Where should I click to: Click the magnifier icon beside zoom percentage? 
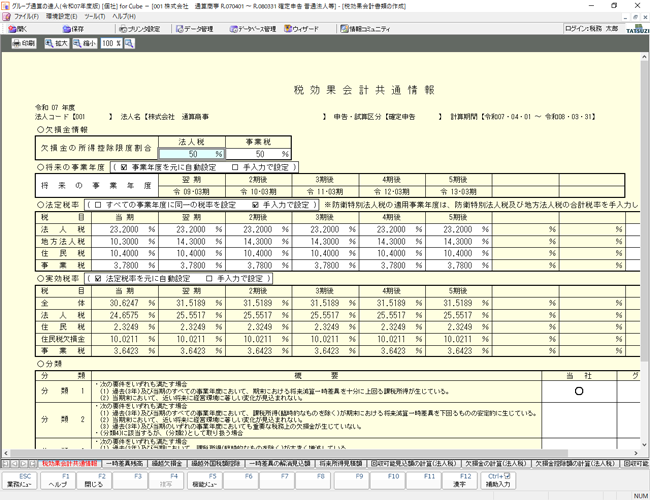point(129,43)
